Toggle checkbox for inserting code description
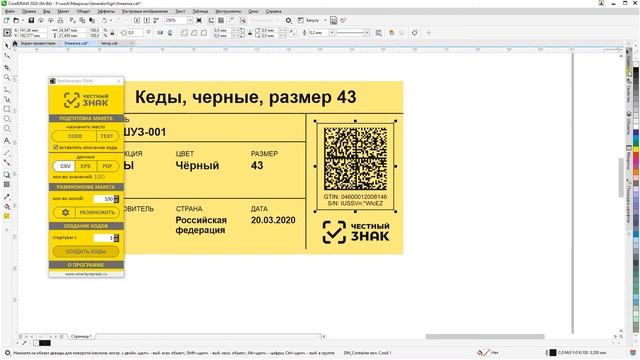This screenshot has height=360, width=640. pyautogui.click(x=56, y=147)
